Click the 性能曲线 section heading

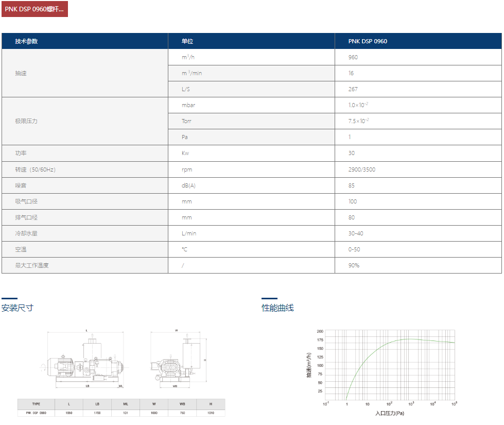click(x=277, y=308)
